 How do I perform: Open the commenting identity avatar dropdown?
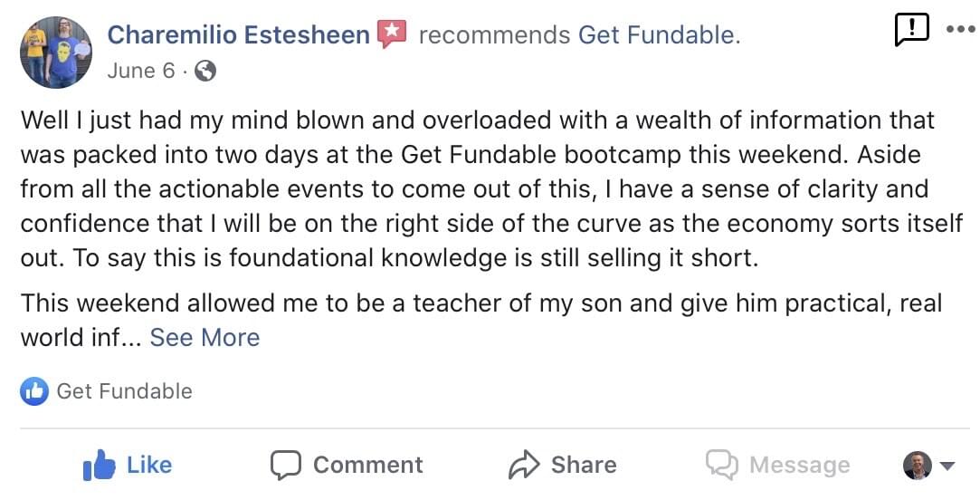[929, 466]
